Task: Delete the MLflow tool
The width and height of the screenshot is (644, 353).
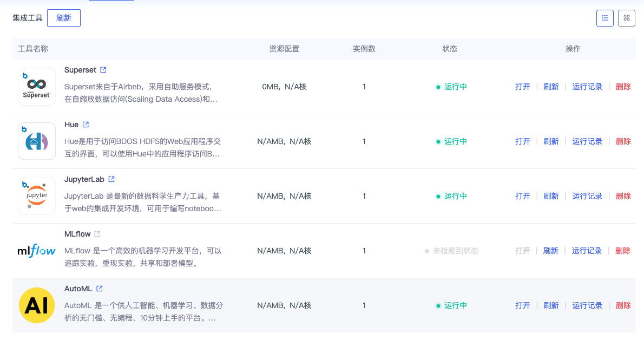Action: (x=623, y=251)
